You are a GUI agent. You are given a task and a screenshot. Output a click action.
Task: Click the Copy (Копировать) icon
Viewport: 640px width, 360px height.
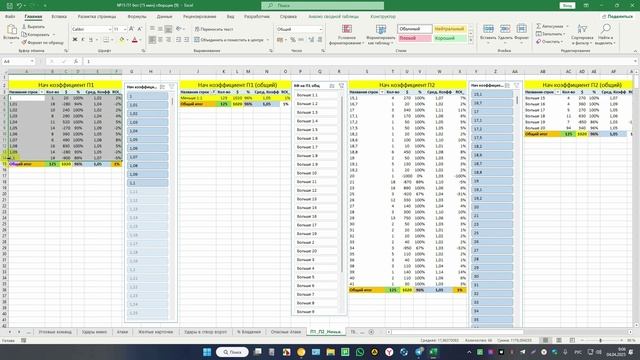pos(24,34)
